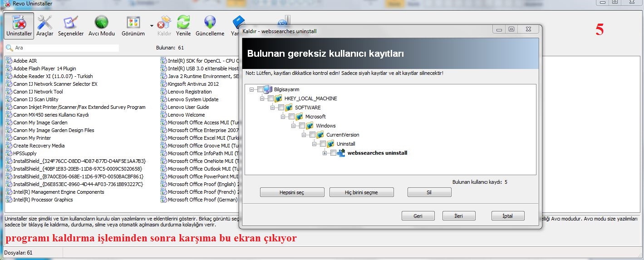Click the Windows registry folder icon

click(x=310, y=126)
